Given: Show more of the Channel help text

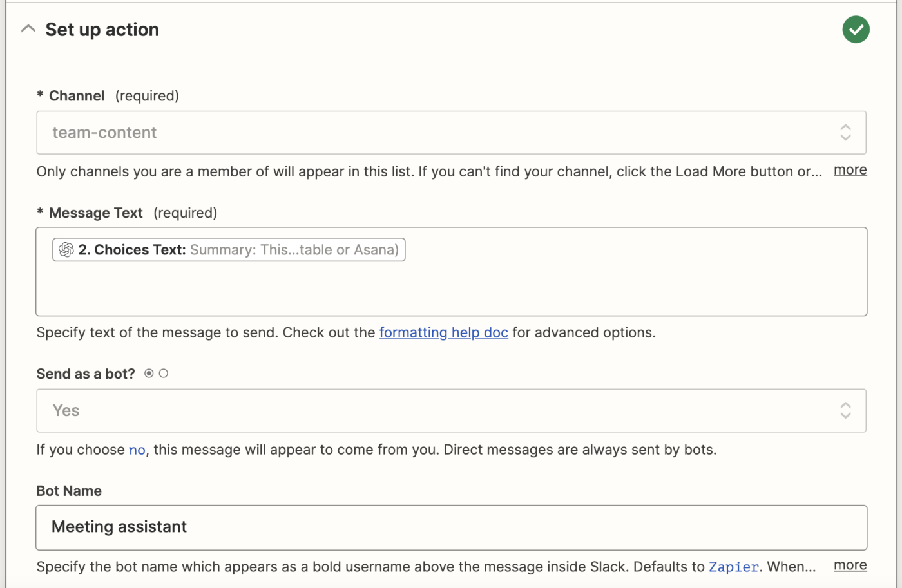Looking at the screenshot, I should [x=850, y=170].
